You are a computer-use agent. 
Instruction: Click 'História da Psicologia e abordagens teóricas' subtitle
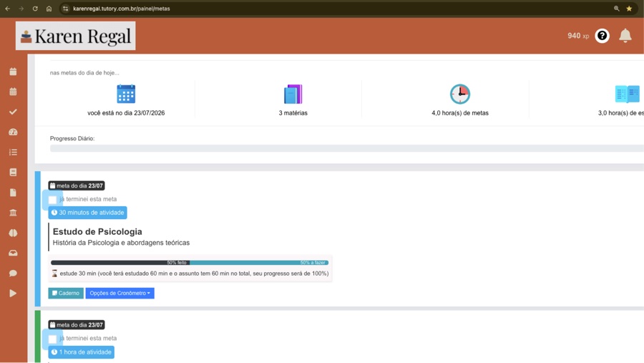tap(121, 243)
